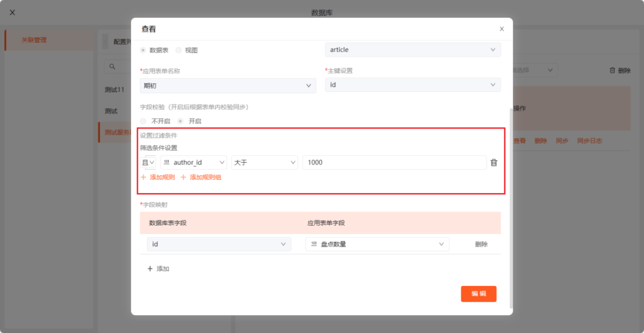Click the trash icon beside the 1000 filter rule
The width and height of the screenshot is (644, 333).
click(494, 163)
